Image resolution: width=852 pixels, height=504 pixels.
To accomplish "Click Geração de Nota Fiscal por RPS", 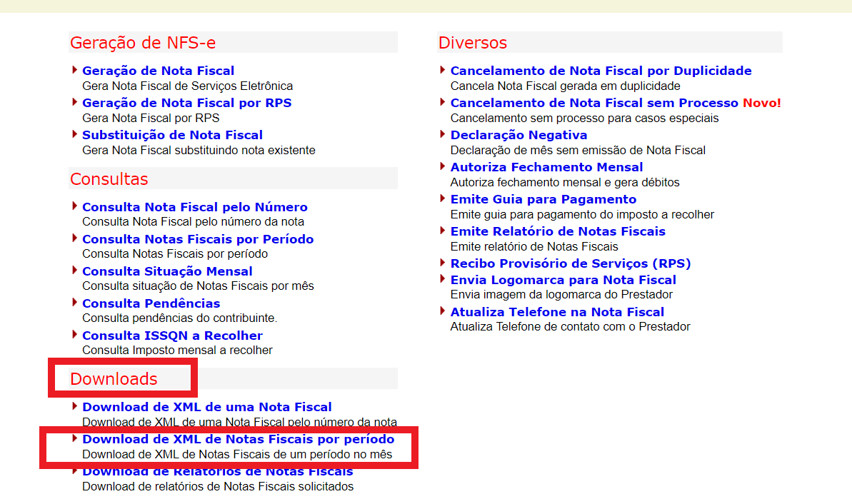I will [x=186, y=103].
